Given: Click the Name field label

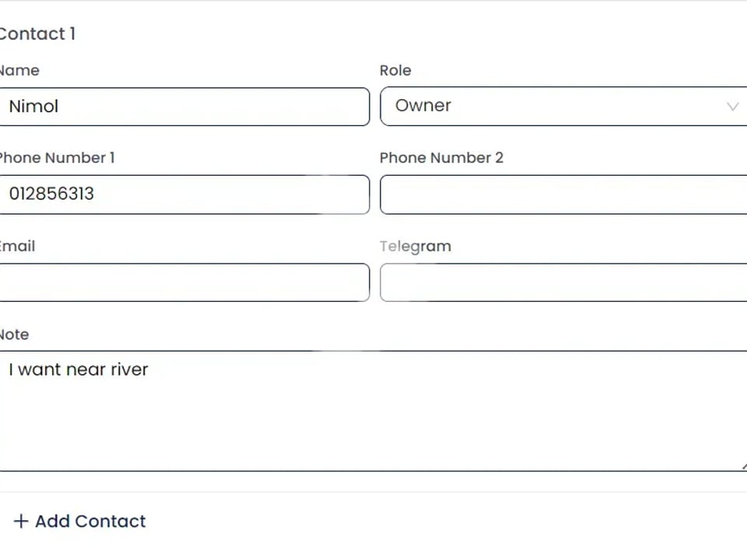Looking at the screenshot, I should coord(19,71).
